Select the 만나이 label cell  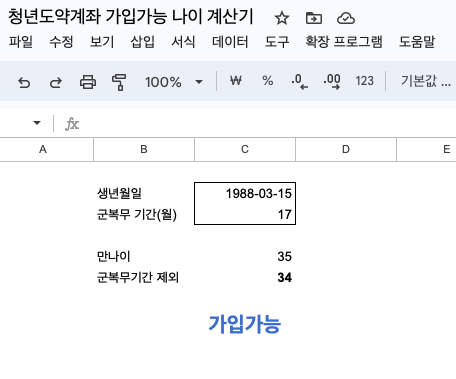[x=144, y=256]
